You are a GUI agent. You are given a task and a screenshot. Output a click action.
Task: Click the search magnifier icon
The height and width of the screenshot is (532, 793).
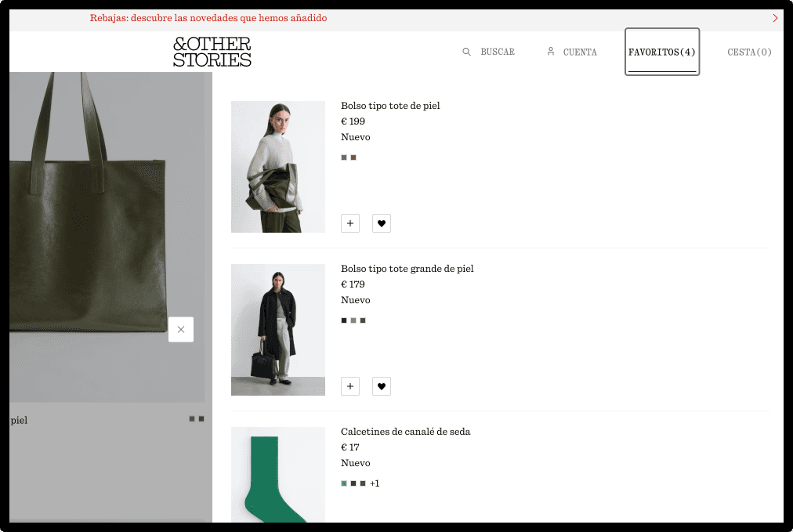[x=466, y=52]
